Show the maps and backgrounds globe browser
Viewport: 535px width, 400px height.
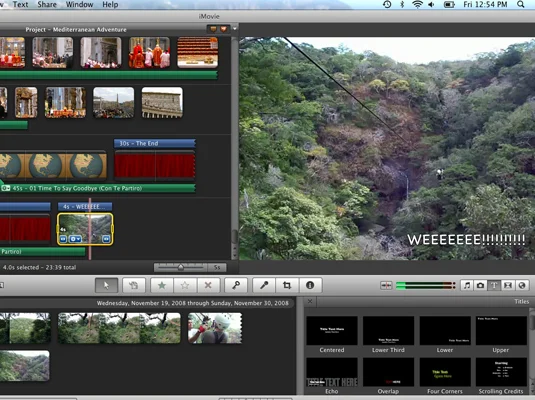pyautogui.click(x=522, y=285)
